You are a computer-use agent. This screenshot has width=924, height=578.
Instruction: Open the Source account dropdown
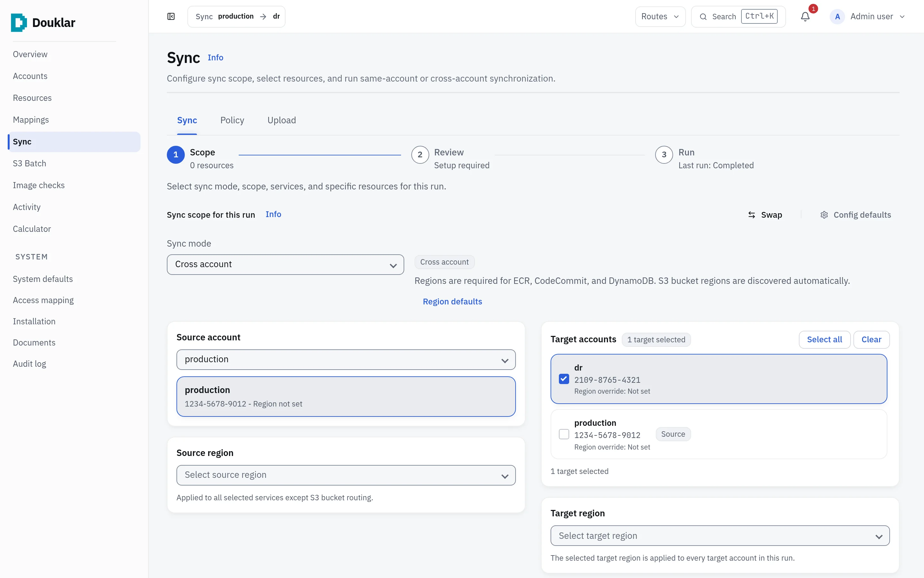pos(346,360)
